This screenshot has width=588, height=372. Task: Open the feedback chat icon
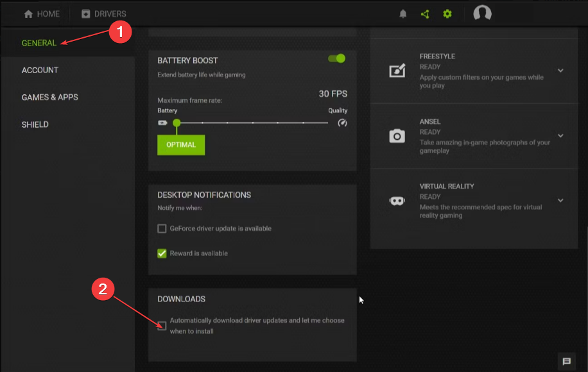point(567,361)
